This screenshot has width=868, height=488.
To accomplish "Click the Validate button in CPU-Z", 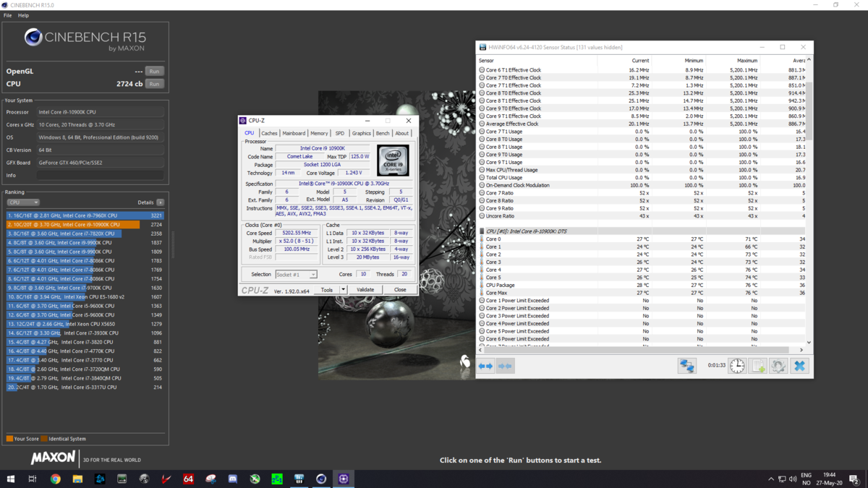I will click(x=365, y=290).
